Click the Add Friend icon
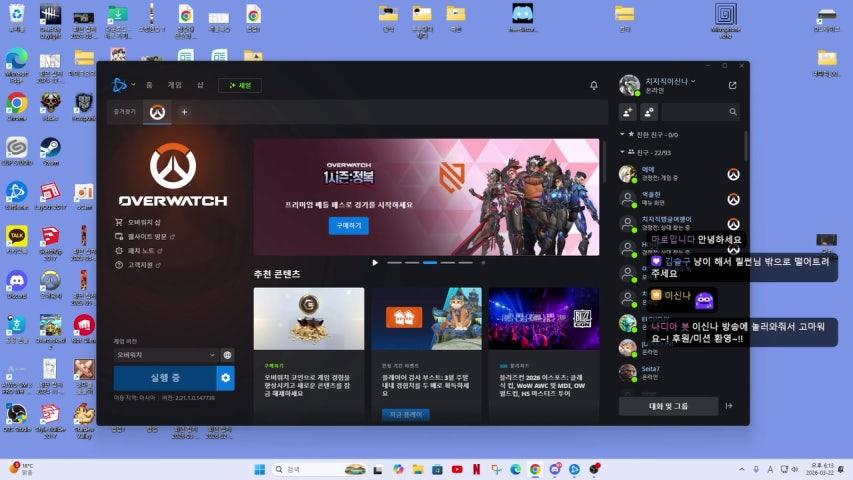The height and width of the screenshot is (480, 853). point(628,112)
